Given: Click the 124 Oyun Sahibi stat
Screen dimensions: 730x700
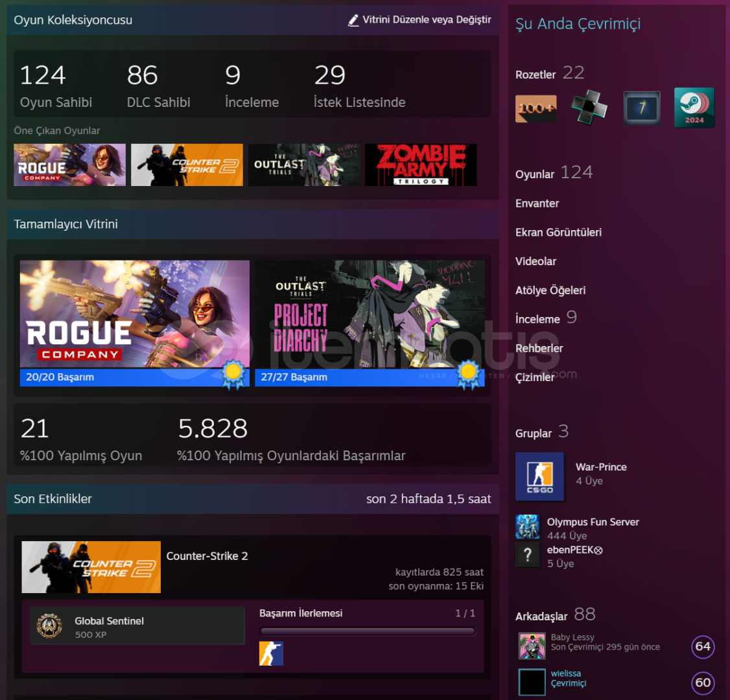Looking at the screenshot, I should [x=56, y=86].
